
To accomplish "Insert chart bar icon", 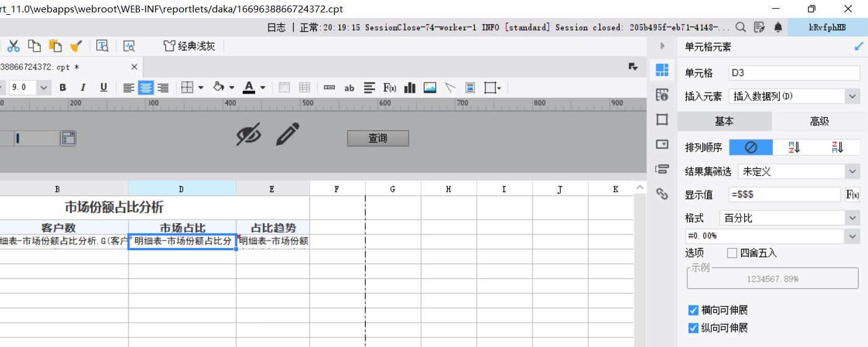I will click(x=409, y=88).
